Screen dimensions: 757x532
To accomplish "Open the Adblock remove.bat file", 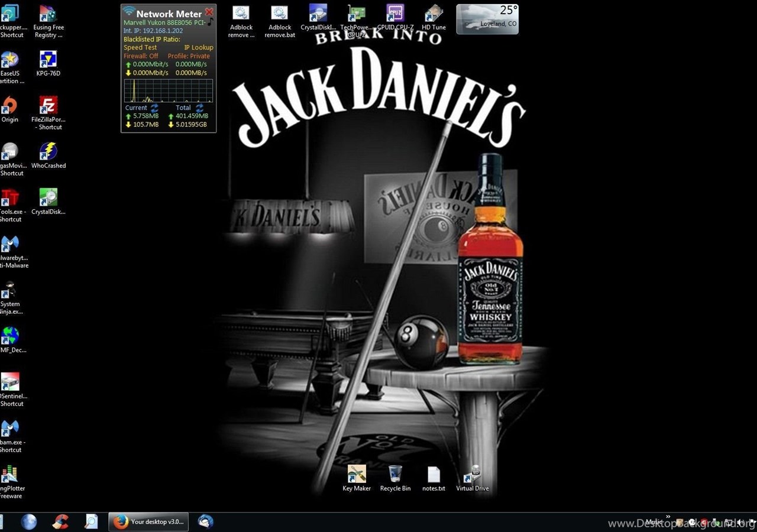I will (x=280, y=13).
